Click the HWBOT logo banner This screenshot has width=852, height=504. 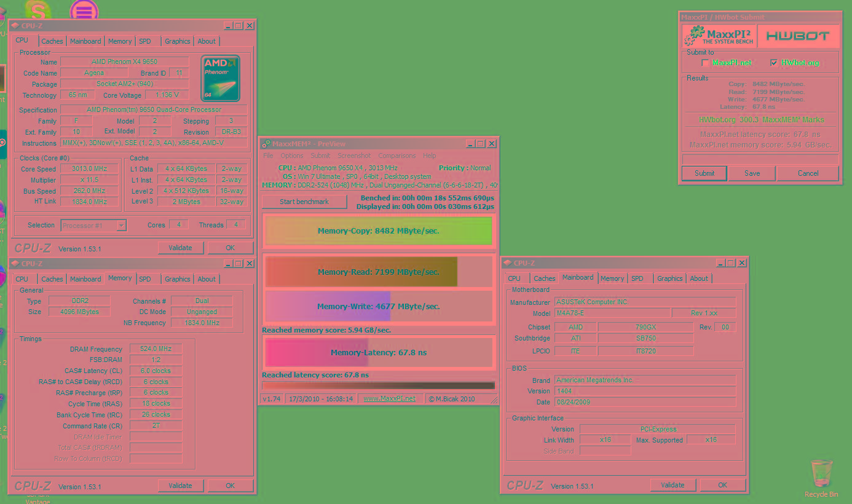pyautogui.click(x=797, y=36)
